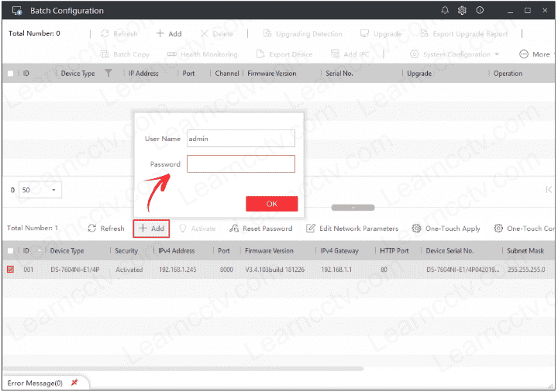Open page size dropdown showing 50
Image resolution: width=558 pixels, height=392 pixels.
[x=41, y=190]
